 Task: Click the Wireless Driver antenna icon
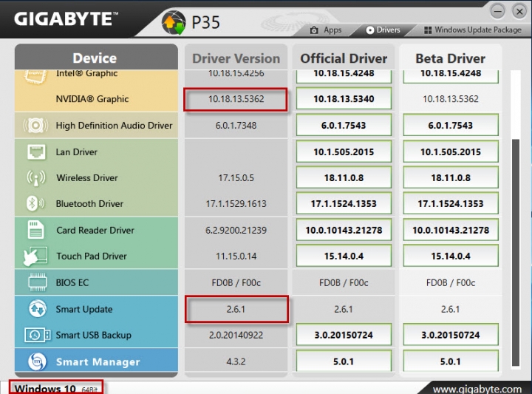[x=36, y=178]
